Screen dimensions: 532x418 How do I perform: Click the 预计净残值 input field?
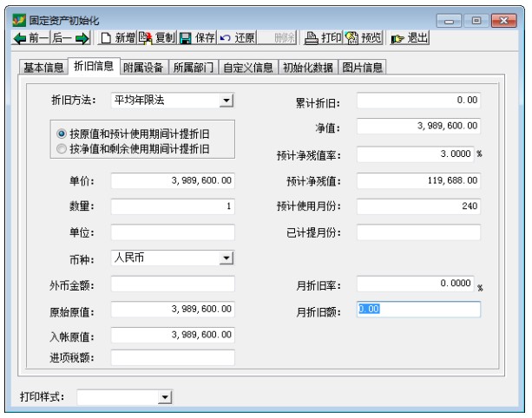point(418,180)
